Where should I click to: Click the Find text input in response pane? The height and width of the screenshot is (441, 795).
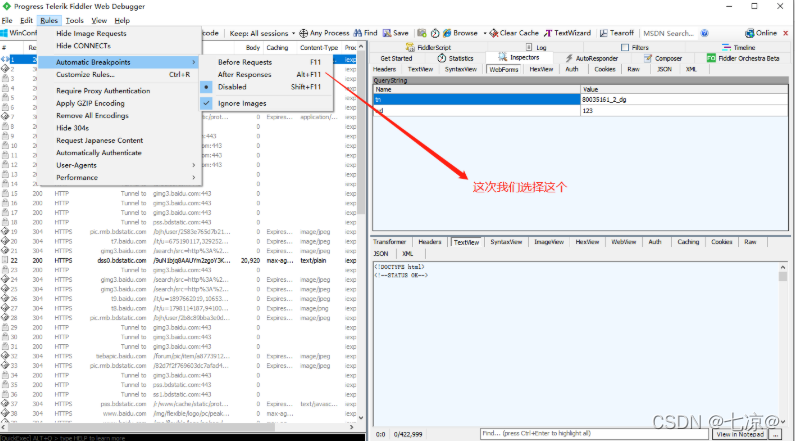(x=594, y=433)
